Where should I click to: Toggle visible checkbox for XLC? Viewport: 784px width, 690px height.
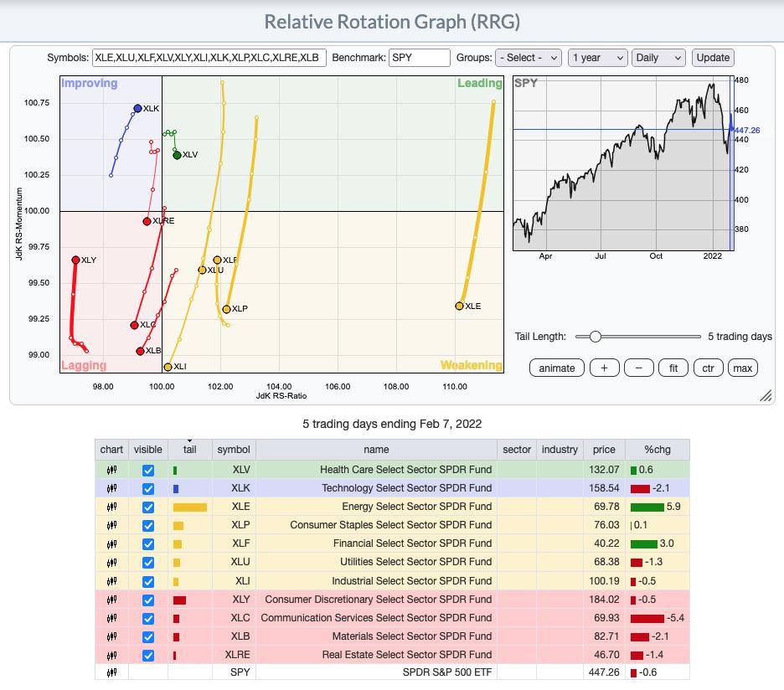pos(148,619)
